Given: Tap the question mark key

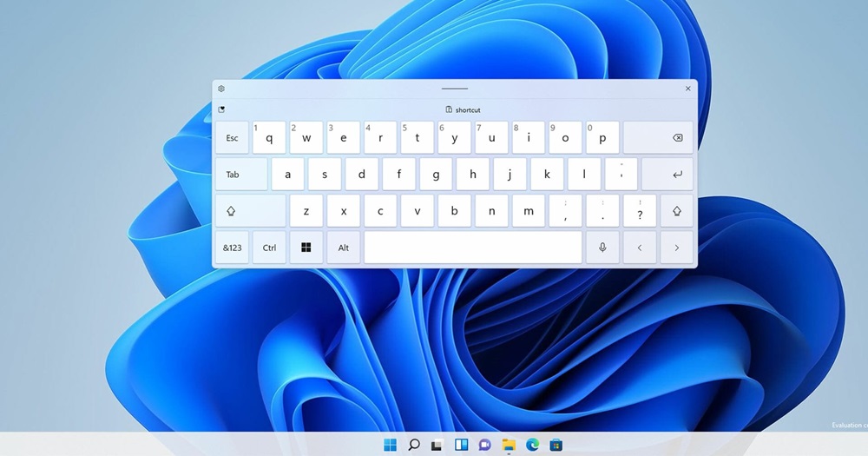Looking at the screenshot, I should 640,211.
